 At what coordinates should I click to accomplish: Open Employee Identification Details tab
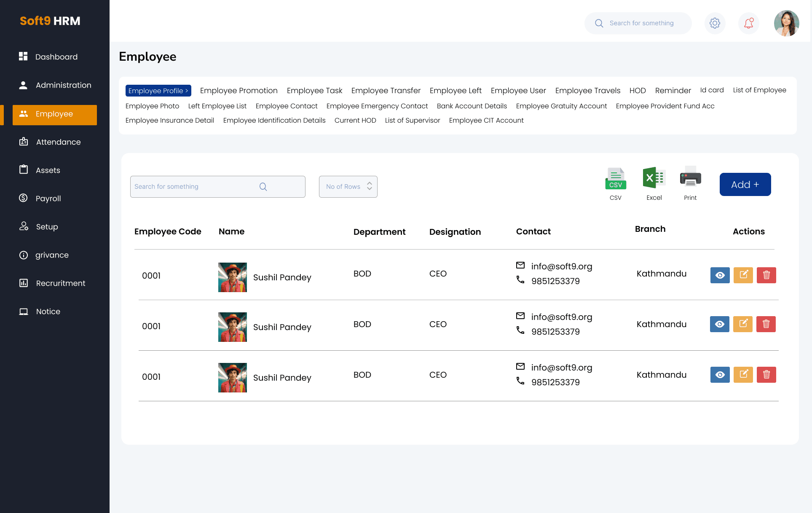pos(274,121)
